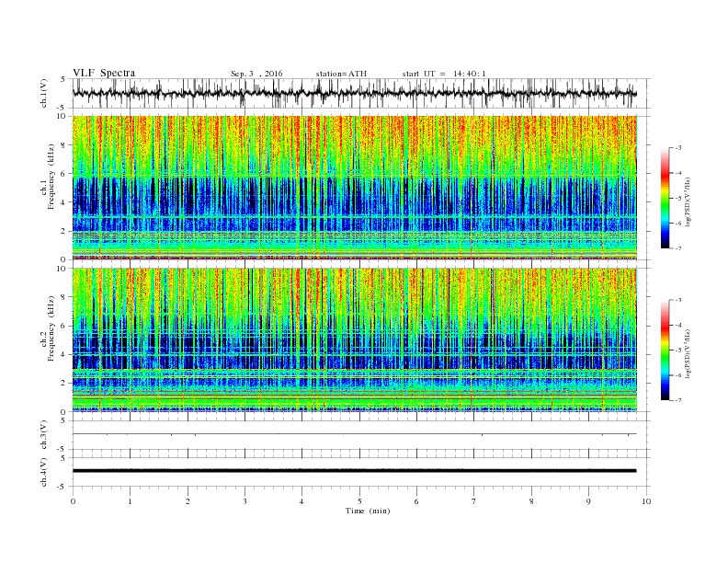
Task: Click the "6" tick on the time axis
Action: [416, 501]
